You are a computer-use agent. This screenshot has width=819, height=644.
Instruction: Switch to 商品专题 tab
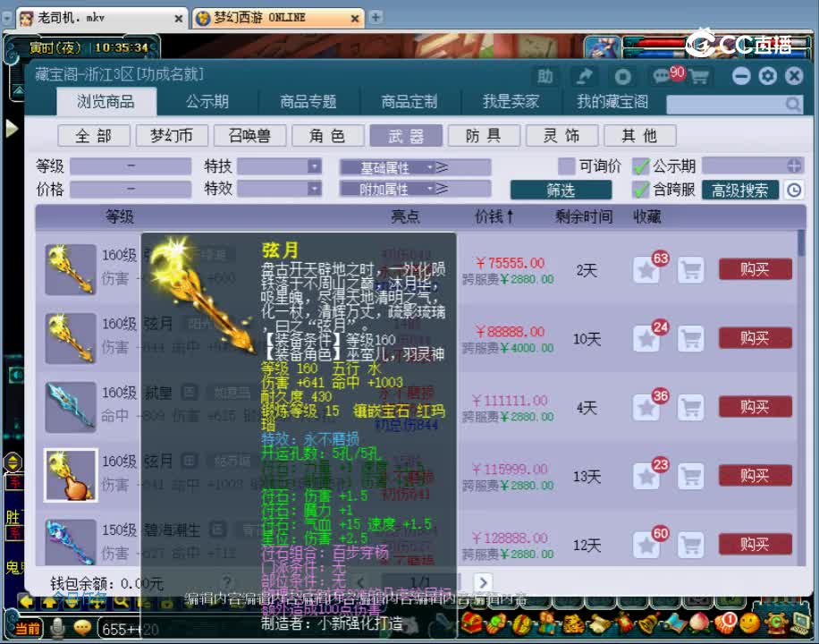[x=308, y=101]
